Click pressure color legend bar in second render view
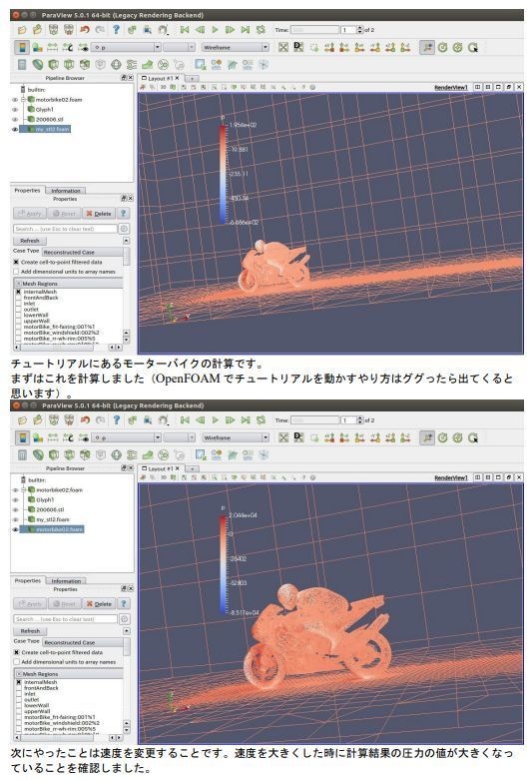This screenshot has width=532, height=780. pos(223,564)
